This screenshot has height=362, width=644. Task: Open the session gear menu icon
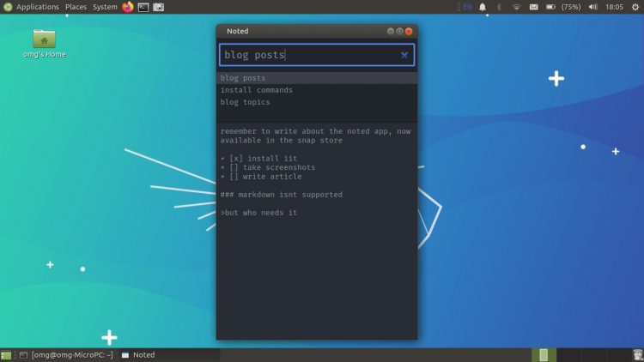click(x=635, y=7)
